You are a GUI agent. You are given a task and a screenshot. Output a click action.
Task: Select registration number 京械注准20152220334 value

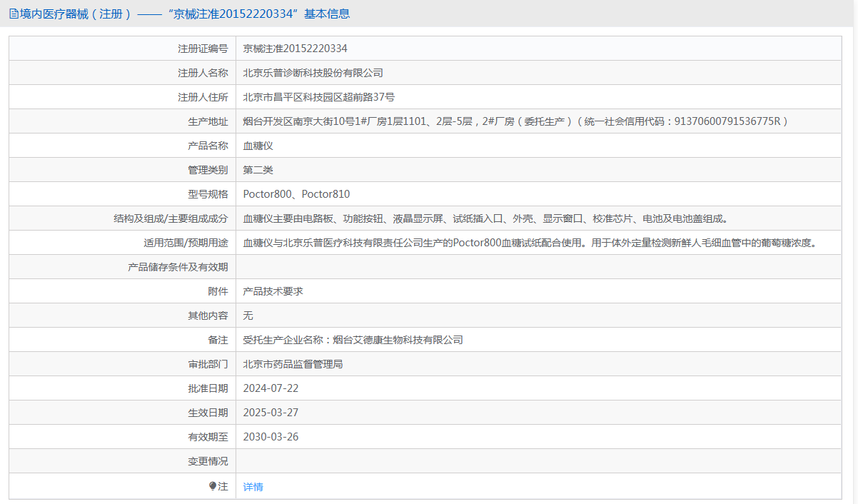pyautogui.click(x=295, y=49)
